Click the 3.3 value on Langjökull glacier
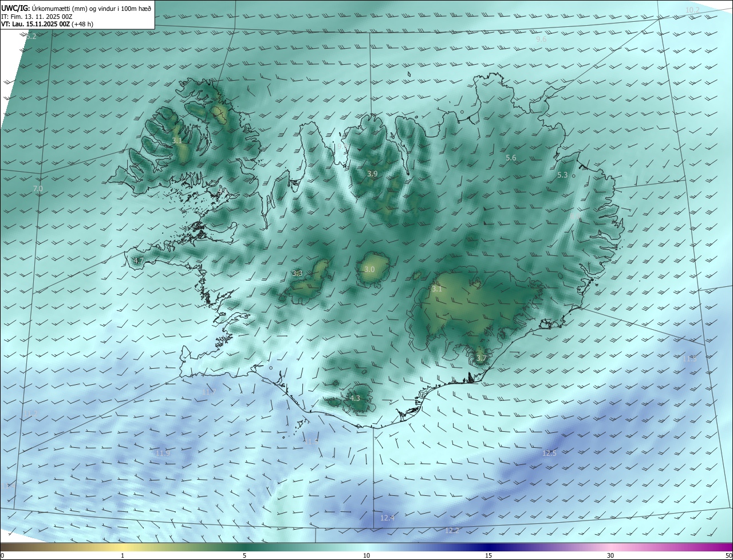Image resolution: width=733 pixels, height=560 pixels. (x=297, y=274)
